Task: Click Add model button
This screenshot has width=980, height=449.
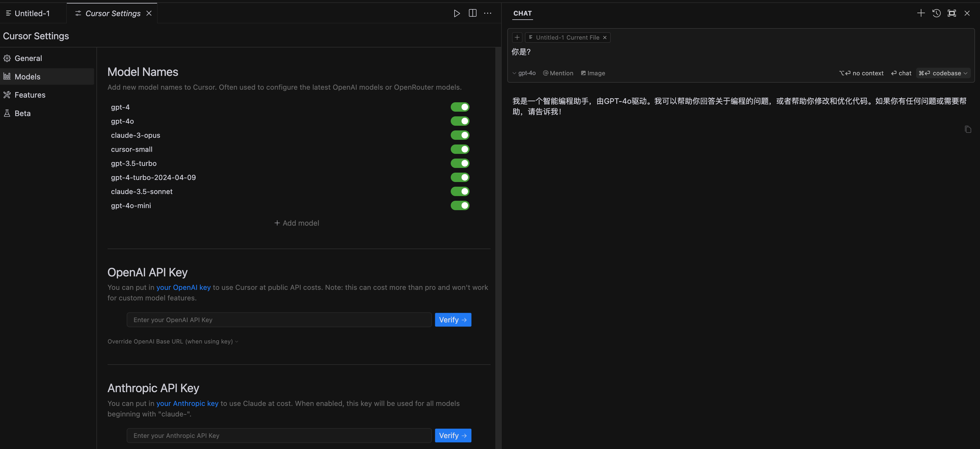Action: (x=297, y=223)
